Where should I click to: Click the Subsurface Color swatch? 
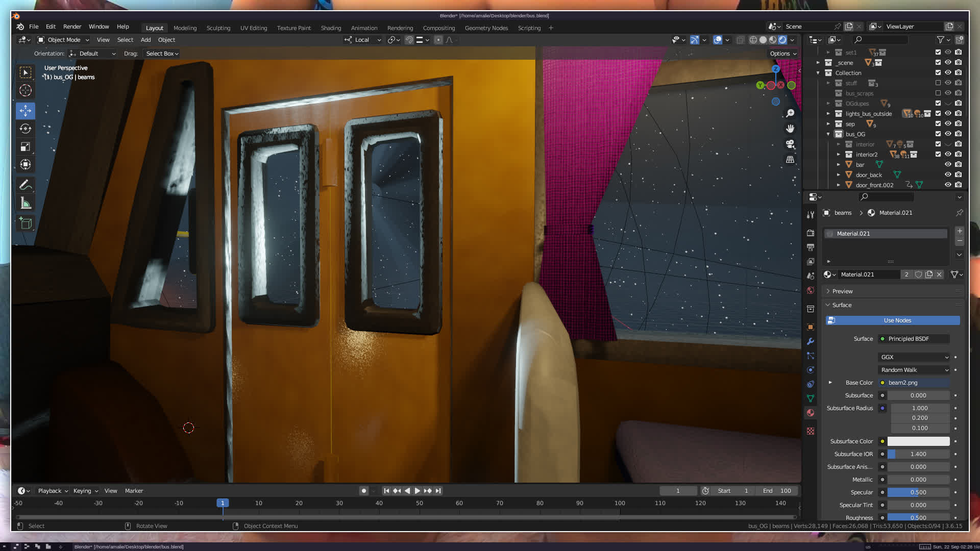[x=918, y=441]
